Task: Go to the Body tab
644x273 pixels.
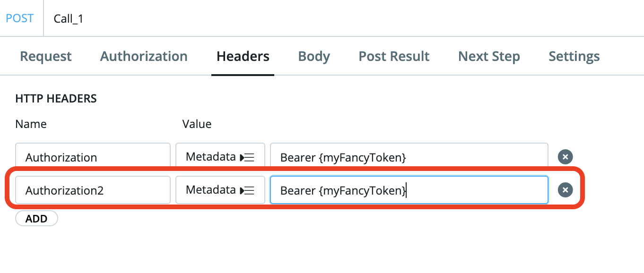Action: (314, 56)
